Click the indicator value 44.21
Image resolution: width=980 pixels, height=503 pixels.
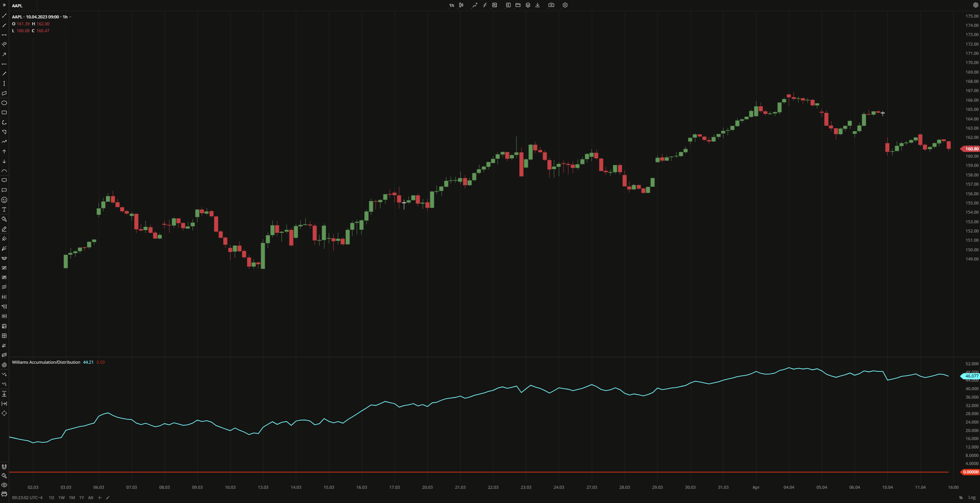point(88,362)
